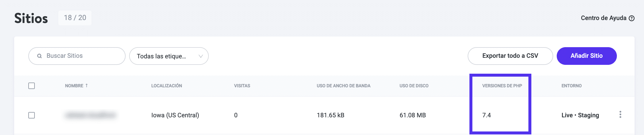Click the Uso de disco column header
644x135 pixels.
[x=414, y=86]
